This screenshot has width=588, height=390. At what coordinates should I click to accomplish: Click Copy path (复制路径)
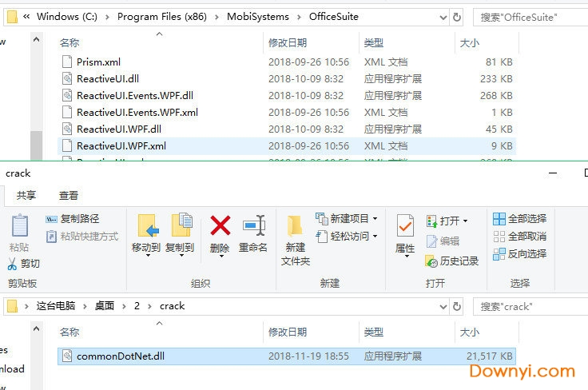[x=73, y=219]
